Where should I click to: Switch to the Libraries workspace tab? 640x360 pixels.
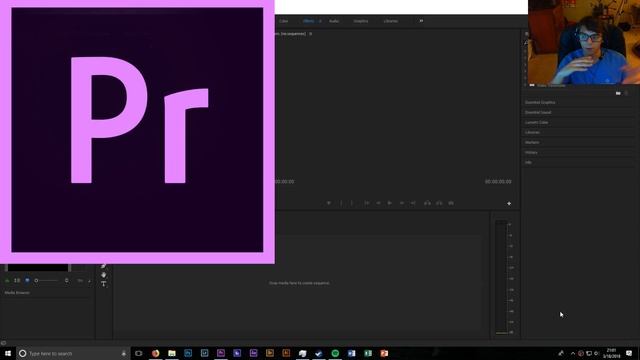pyautogui.click(x=391, y=21)
